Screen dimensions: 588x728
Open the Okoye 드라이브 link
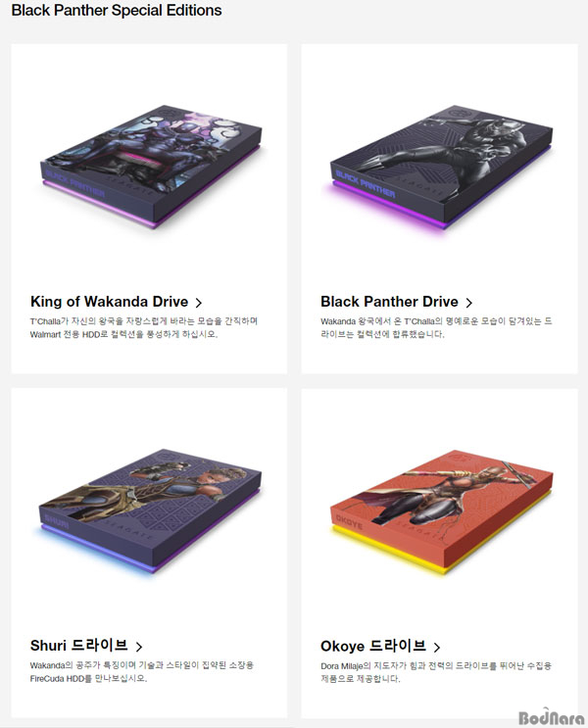373,646
